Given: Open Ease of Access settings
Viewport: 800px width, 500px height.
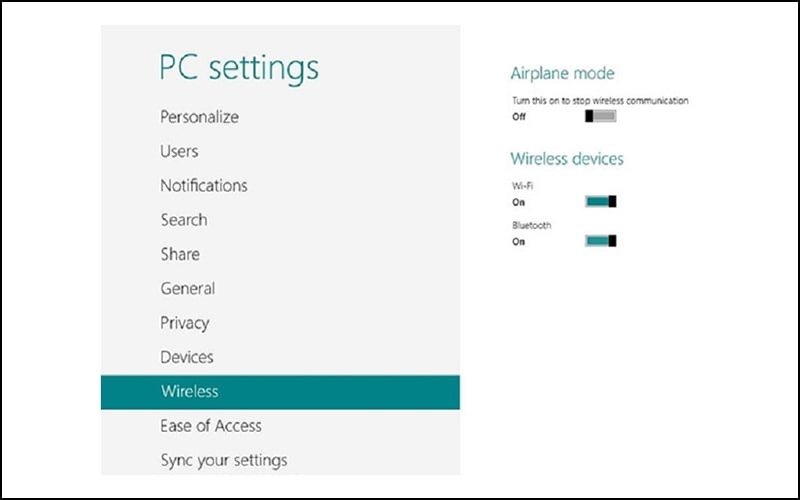Looking at the screenshot, I should click(211, 426).
